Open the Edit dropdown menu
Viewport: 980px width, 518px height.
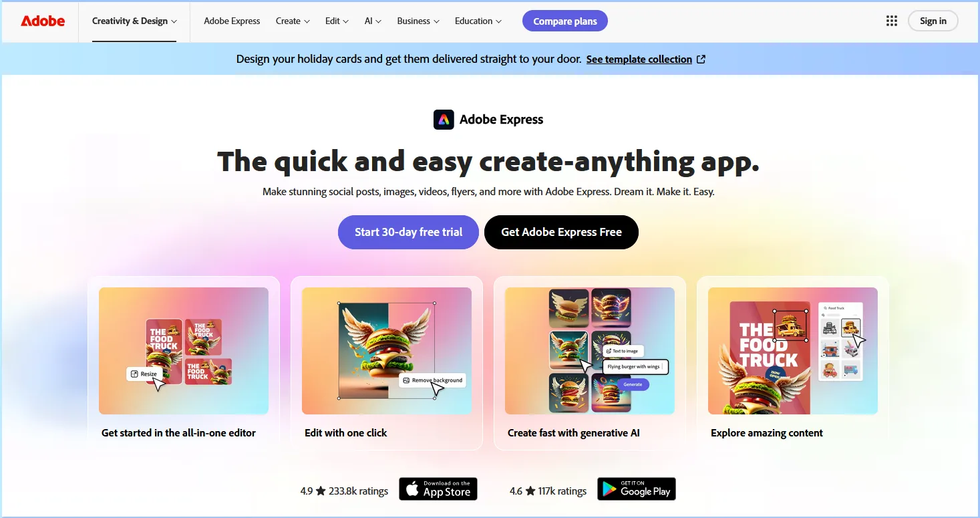[x=337, y=21]
